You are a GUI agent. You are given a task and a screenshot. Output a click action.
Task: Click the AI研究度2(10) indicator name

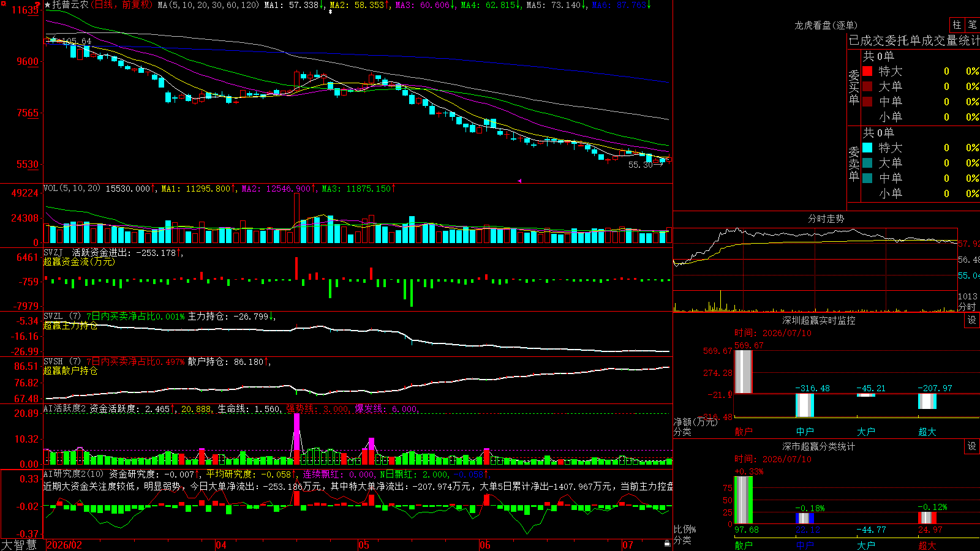pyautogui.click(x=73, y=474)
